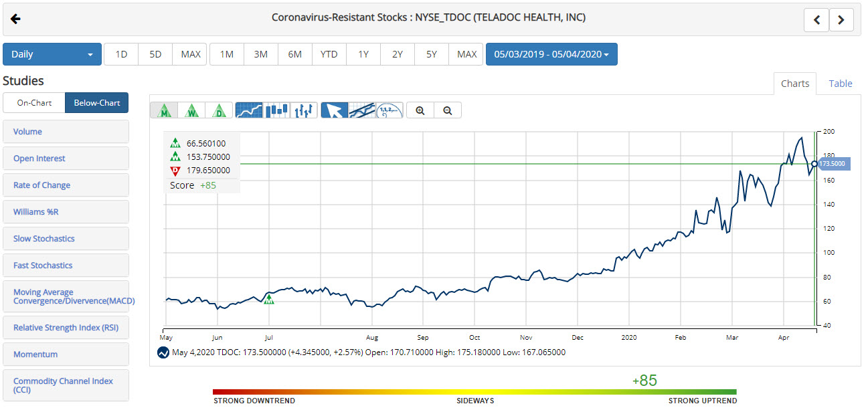Open the Daily interval dropdown
This screenshot has height=418, width=868.
[52, 54]
